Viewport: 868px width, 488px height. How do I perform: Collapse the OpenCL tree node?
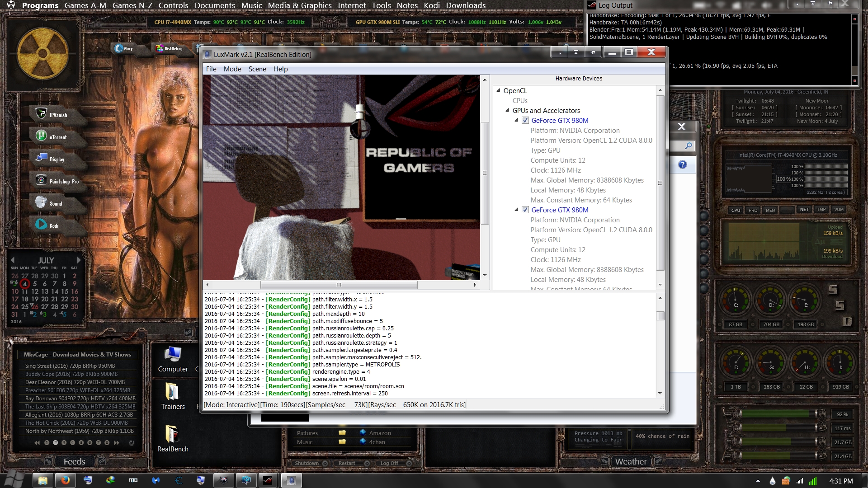pos(499,90)
